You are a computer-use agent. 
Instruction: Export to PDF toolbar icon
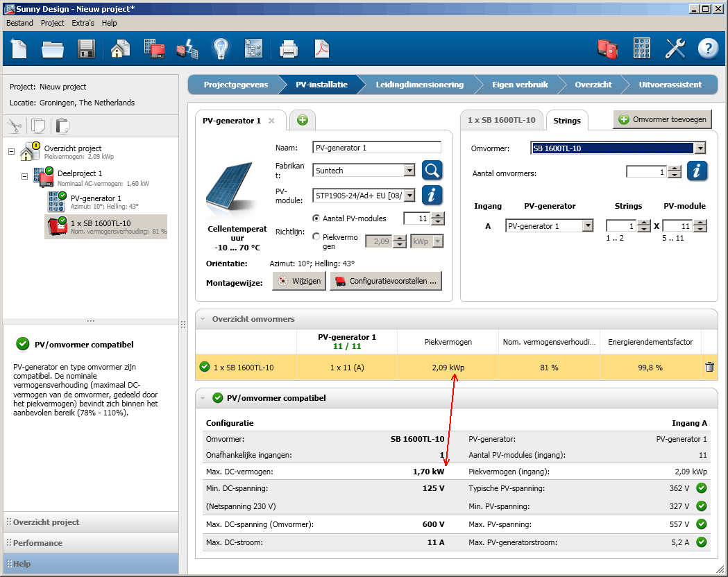322,49
